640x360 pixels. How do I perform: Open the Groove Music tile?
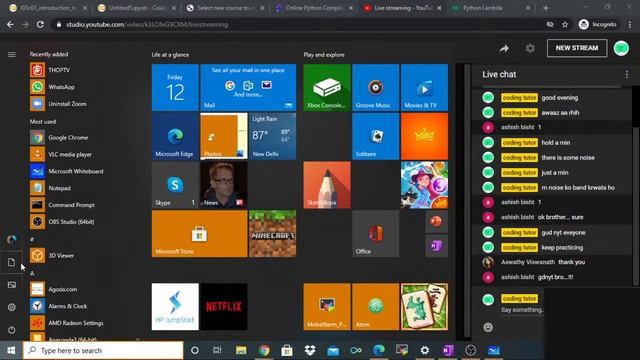click(376, 87)
